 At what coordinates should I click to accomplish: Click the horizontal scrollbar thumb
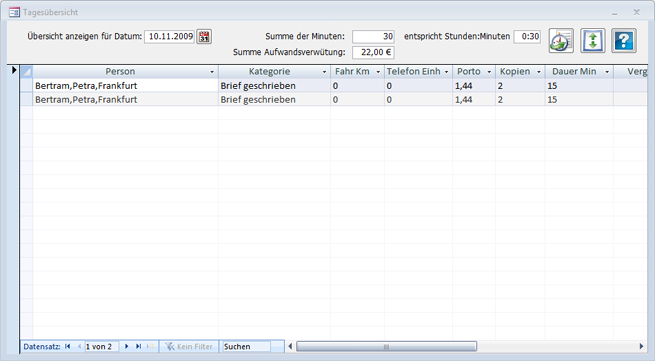(386, 346)
